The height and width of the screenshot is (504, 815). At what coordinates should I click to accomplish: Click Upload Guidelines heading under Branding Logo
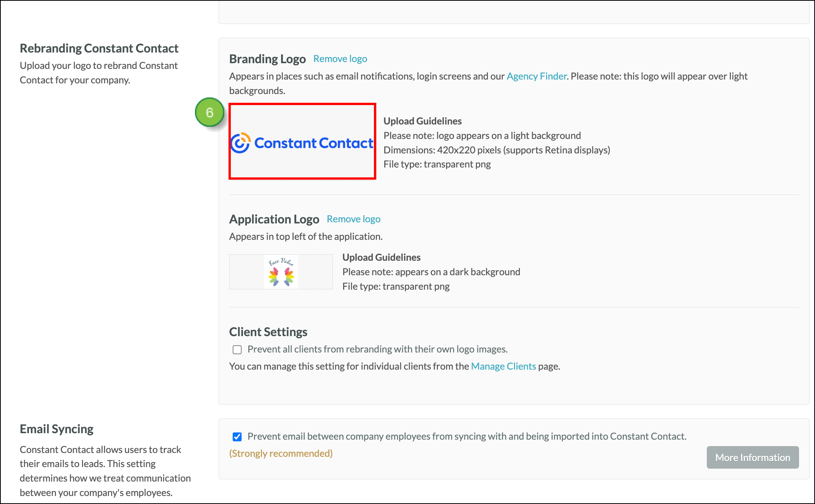422,121
